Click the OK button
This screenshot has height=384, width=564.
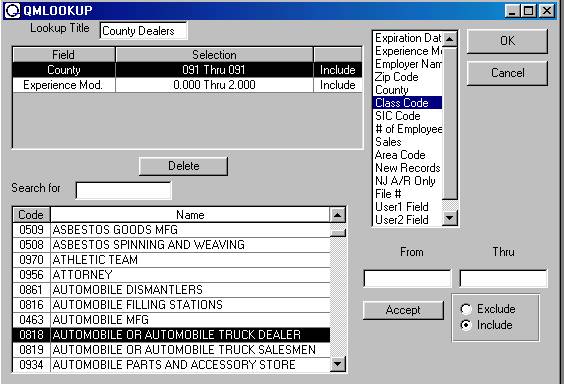[507, 41]
